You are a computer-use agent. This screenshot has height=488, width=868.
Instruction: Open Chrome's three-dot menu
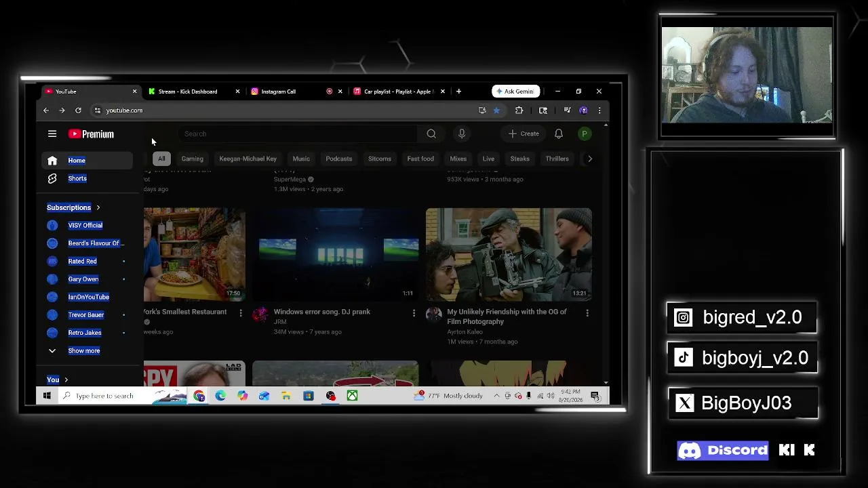(599, 110)
